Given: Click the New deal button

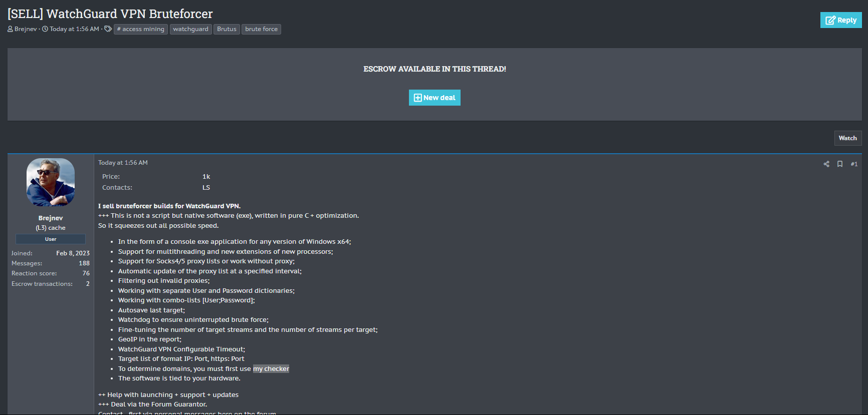Looking at the screenshot, I should (x=434, y=98).
